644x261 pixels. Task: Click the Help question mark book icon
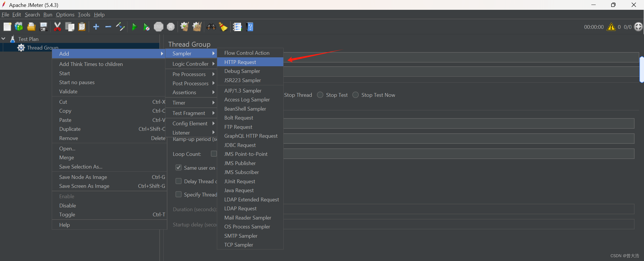coord(250,27)
